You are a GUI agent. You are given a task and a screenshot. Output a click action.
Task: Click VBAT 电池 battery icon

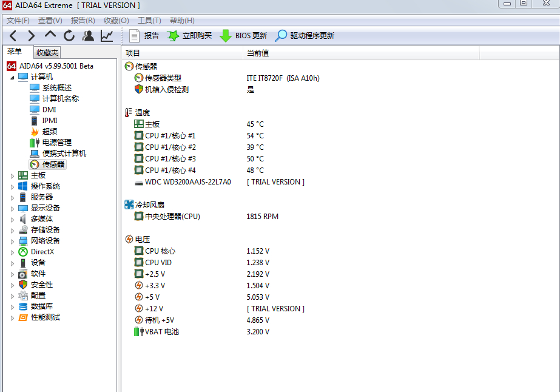coord(139,331)
